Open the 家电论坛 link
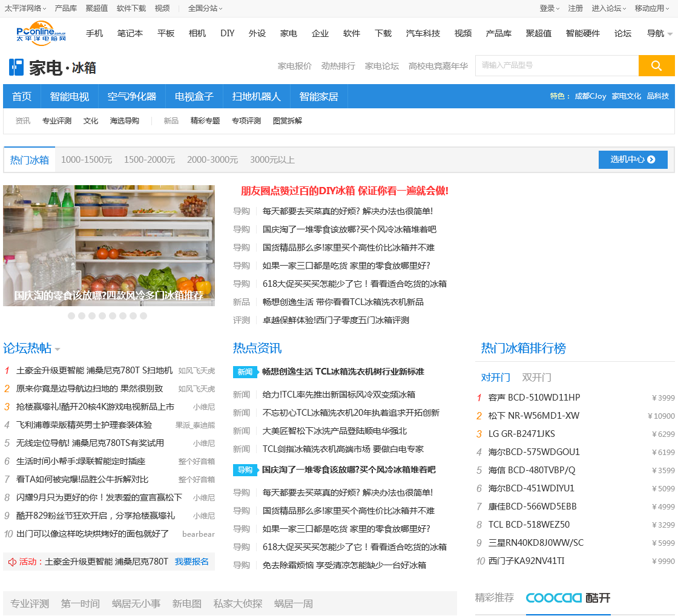This screenshot has height=616, width=678. coord(382,66)
